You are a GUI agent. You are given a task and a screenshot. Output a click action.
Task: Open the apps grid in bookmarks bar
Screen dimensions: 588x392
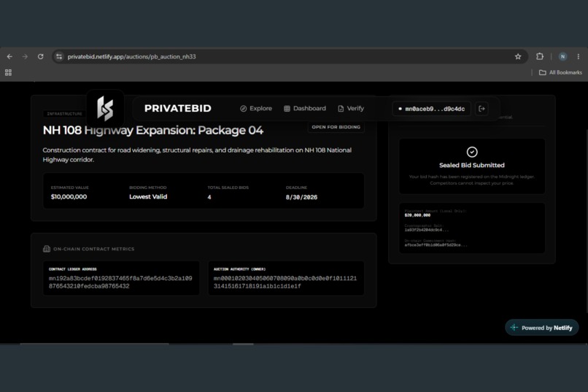8,72
